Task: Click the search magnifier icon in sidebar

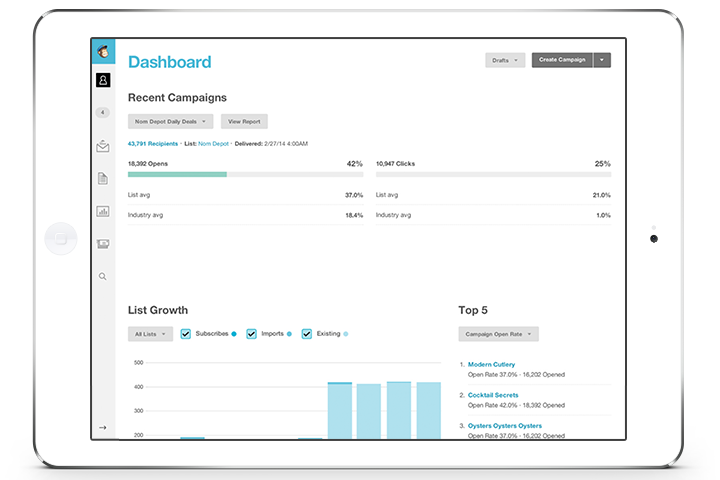Action: click(x=103, y=277)
